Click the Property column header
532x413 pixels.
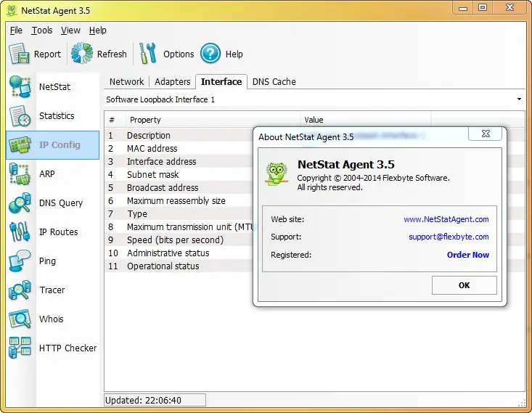click(x=213, y=120)
